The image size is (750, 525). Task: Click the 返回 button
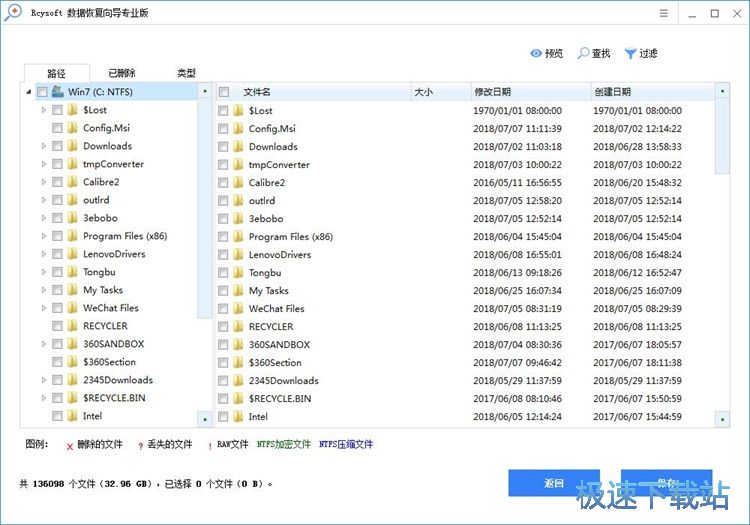coord(554,483)
